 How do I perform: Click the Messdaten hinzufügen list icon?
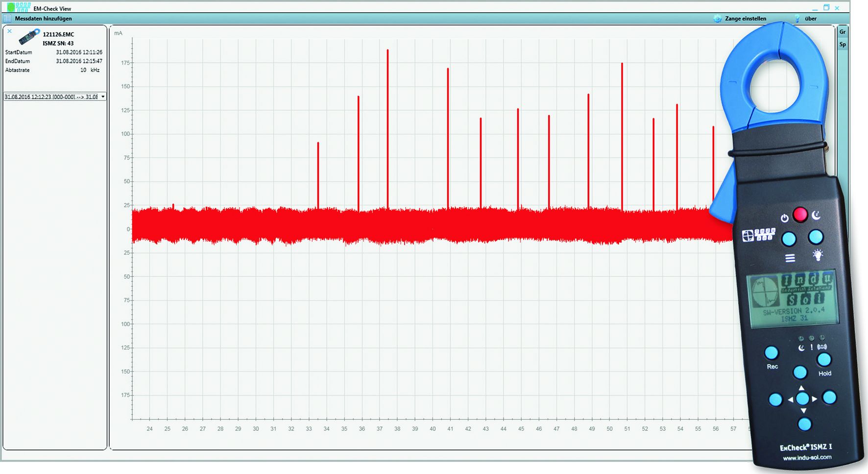click(7, 19)
